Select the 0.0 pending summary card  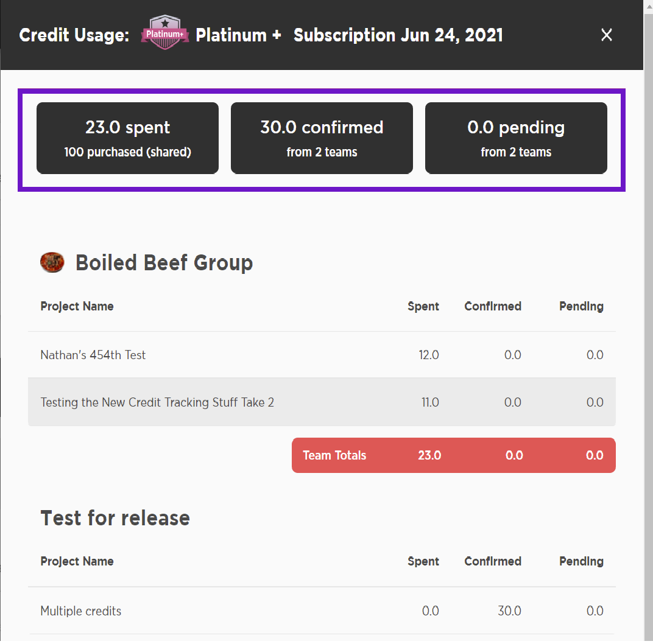pos(516,138)
